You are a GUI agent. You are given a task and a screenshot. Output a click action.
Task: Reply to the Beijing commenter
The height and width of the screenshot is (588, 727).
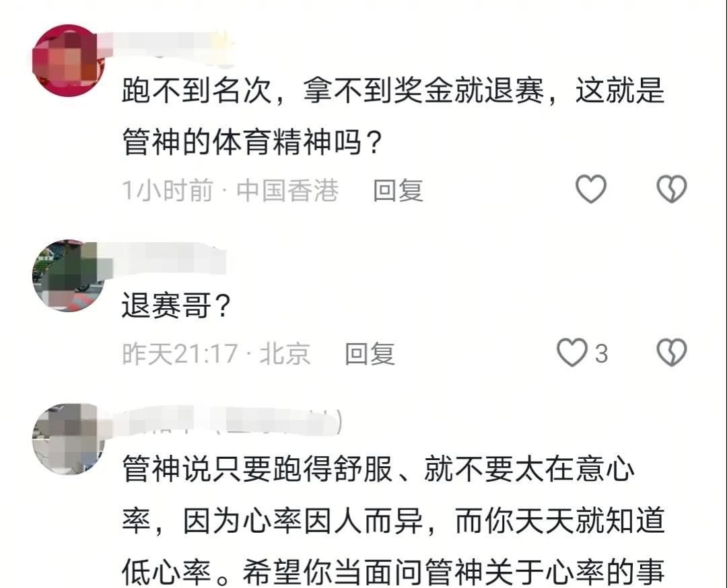point(370,354)
